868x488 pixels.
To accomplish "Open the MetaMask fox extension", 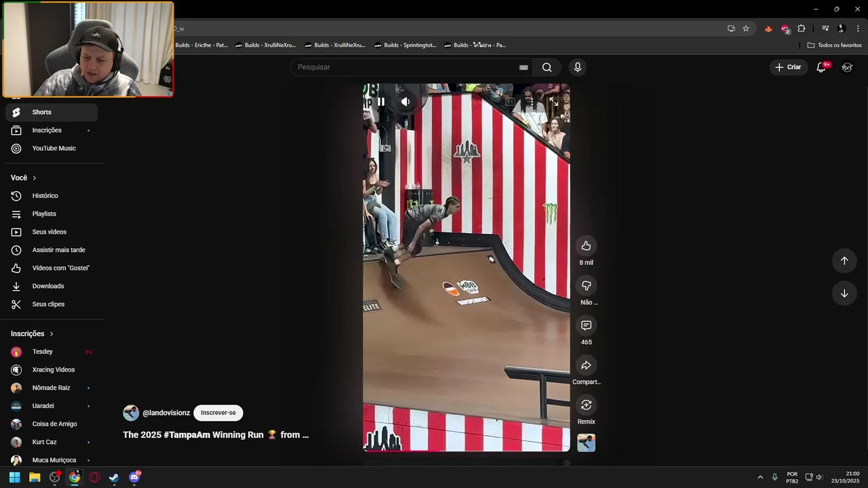I will [x=768, y=28].
